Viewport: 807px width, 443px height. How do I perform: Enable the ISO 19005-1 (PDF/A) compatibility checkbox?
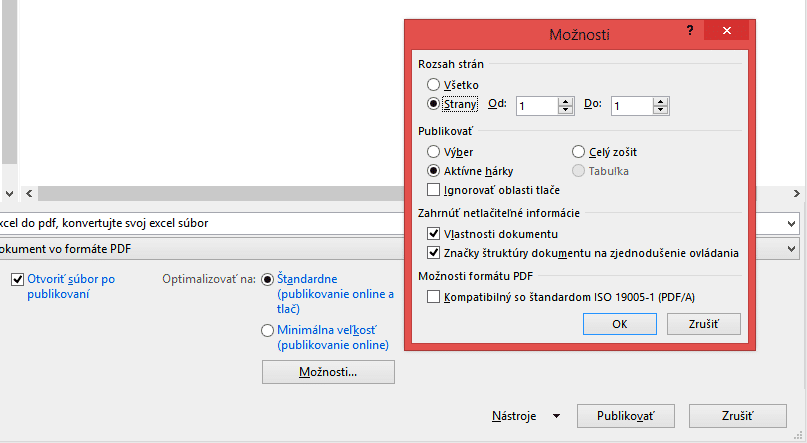(x=433, y=297)
